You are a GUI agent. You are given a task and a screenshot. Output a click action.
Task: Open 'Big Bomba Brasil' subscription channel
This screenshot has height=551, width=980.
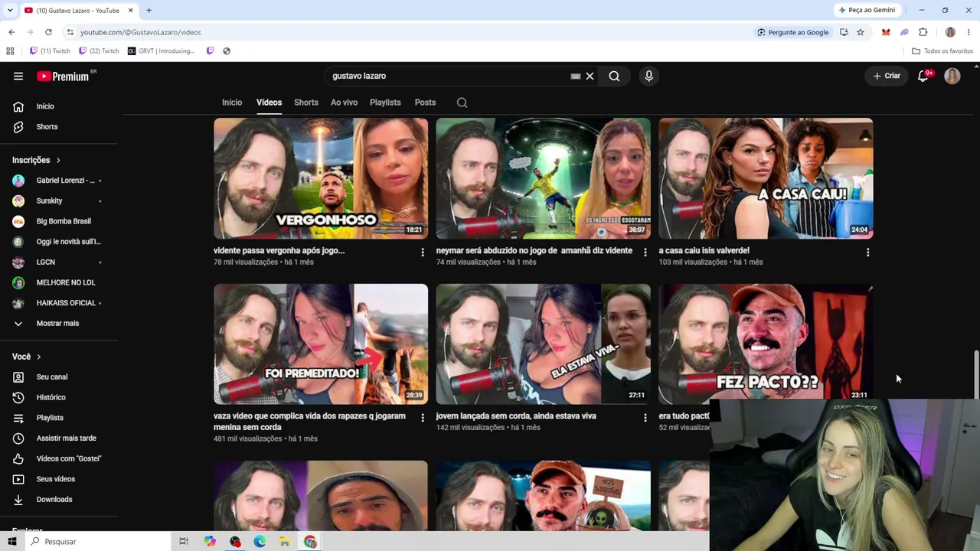coord(58,221)
